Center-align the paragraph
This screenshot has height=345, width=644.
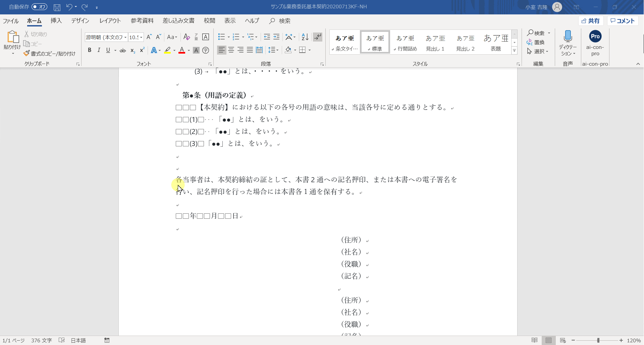tap(231, 50)
